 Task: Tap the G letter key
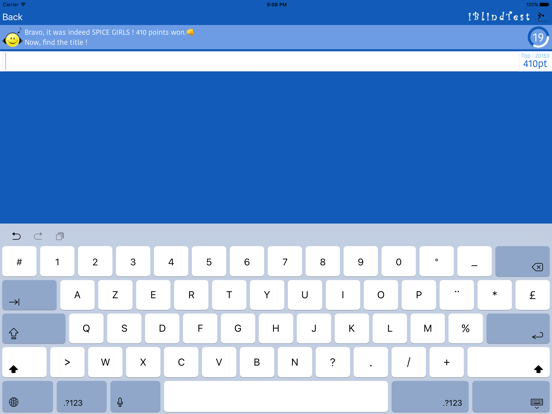[238, 328]
